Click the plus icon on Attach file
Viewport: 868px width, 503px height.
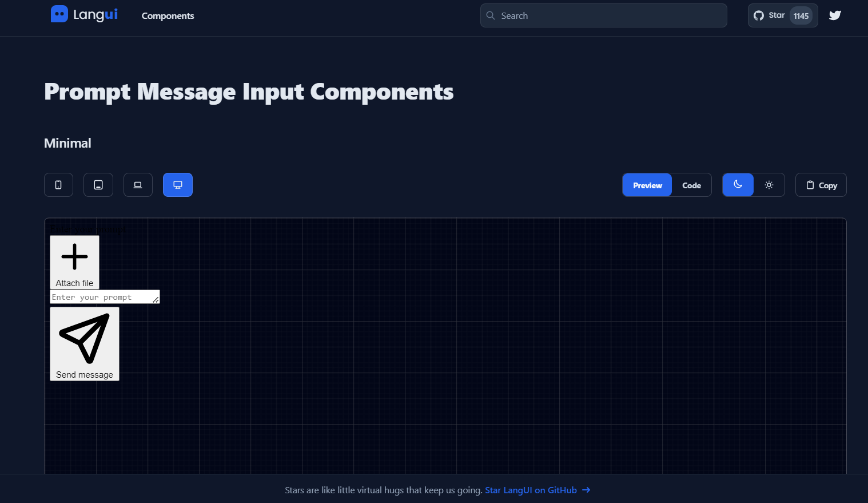[74, 256]
